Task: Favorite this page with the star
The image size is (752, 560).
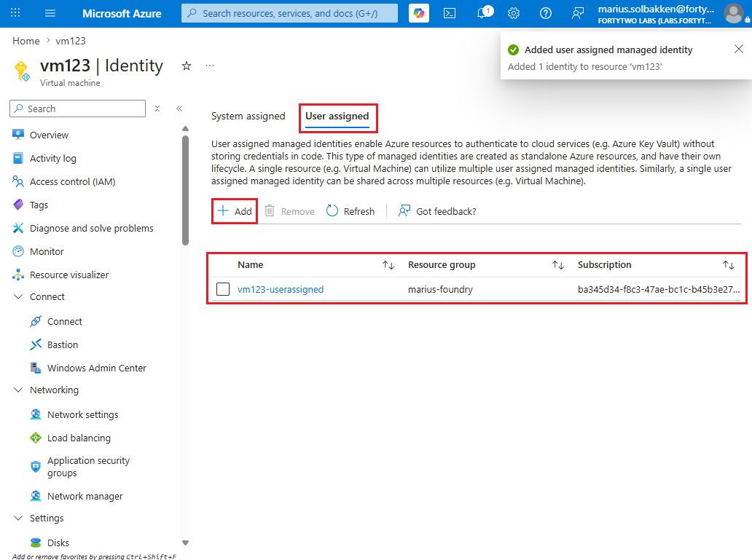Action: [187, 66]
